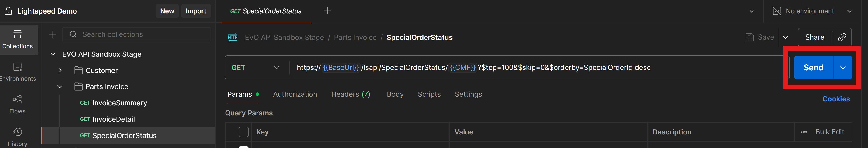This screenshot has width=868, height=148.
Task: Click the Import button
Action: click(196, 11)
